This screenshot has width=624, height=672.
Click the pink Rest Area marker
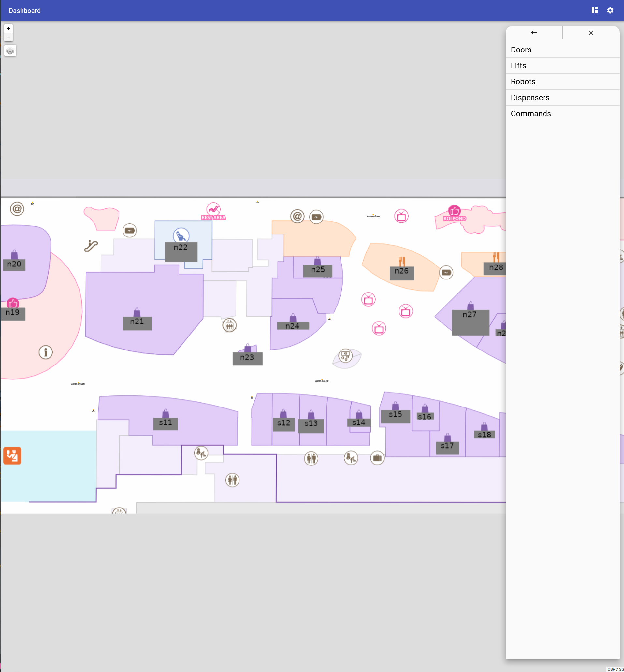213,209
